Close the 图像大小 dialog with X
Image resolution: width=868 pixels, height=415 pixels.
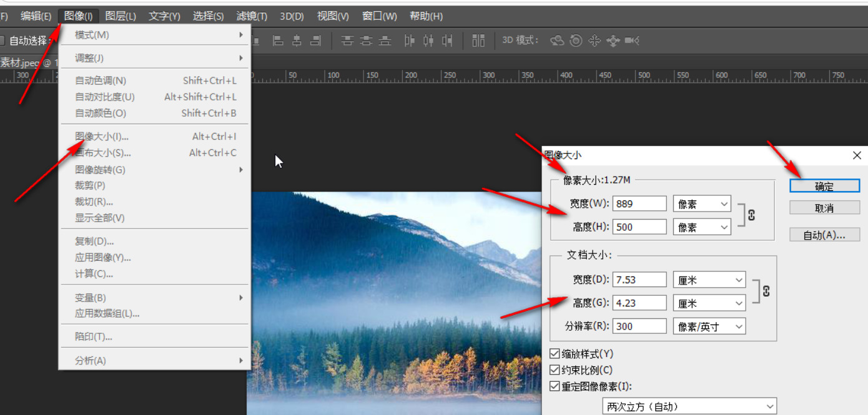click(x=857, y=155)
